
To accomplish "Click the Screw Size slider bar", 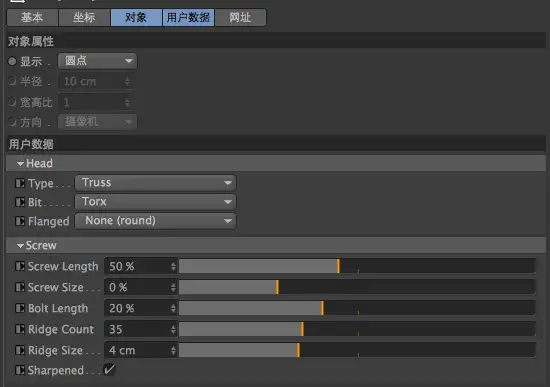I will pyautogui.click(x=357, y=287).
